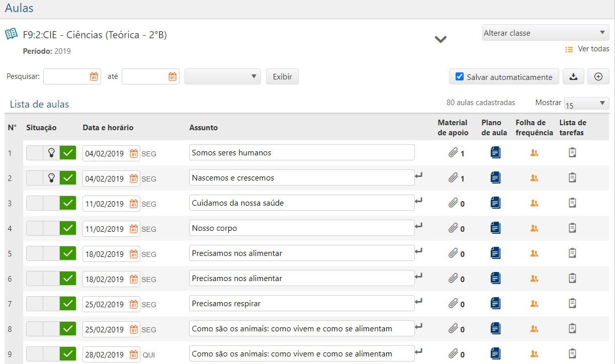Open attendance sheet for lesson 3
615x364 pixels.
pyautogui.click(x=534, y=203)
